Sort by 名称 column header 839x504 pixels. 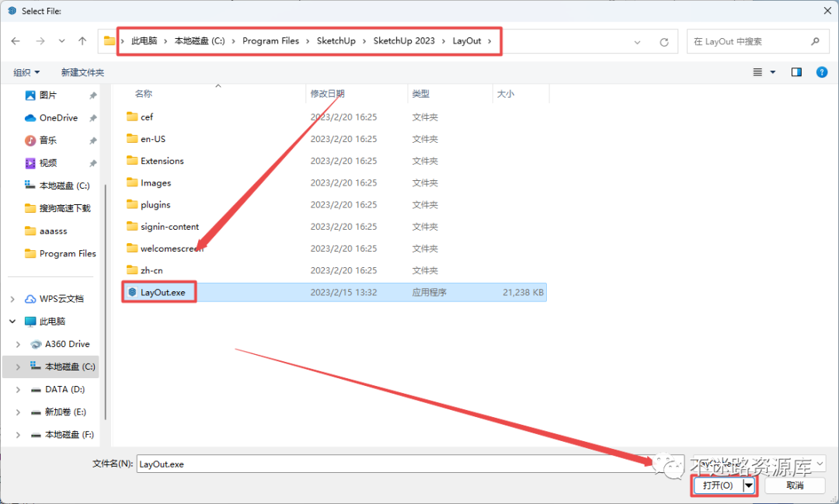[144, 94]
